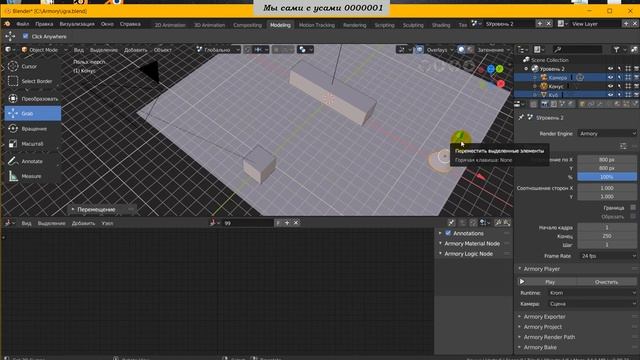The height and width of the screenshot is (360, 640).
Task: Pin the properties context with pin icon
Action: click(521, 118)
